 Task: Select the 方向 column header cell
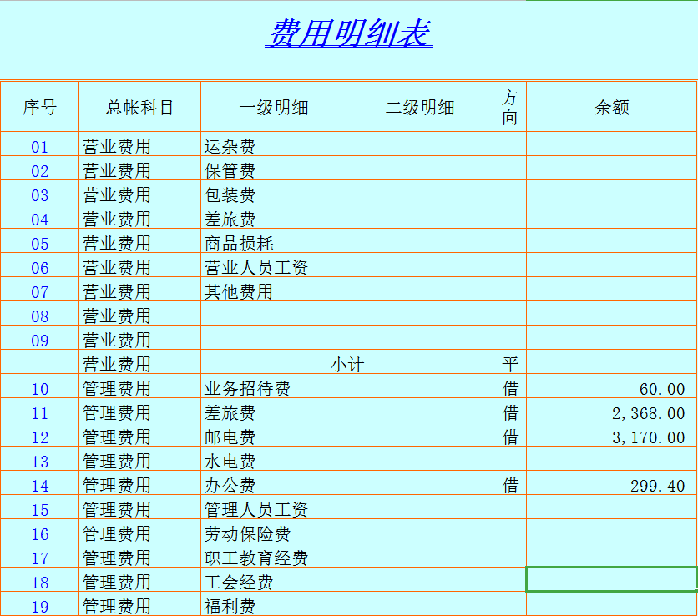pyautogui.click(x=508, y=106)
